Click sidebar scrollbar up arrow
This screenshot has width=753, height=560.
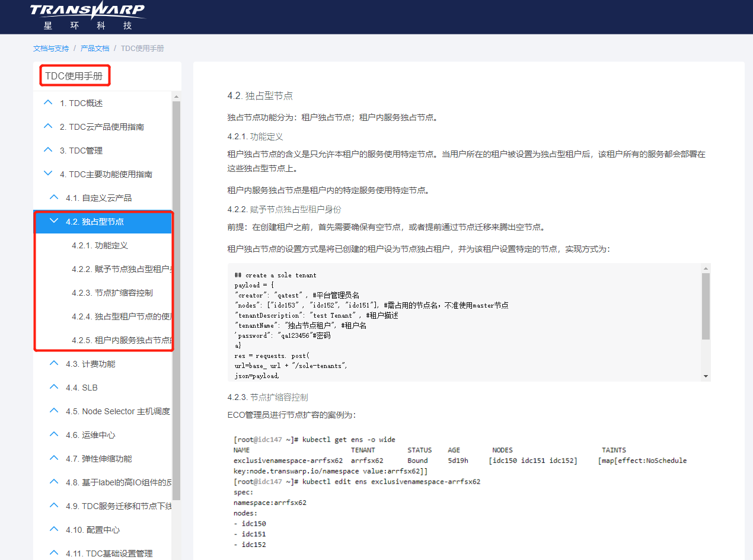pyautogui.click(x=176, y=96)
